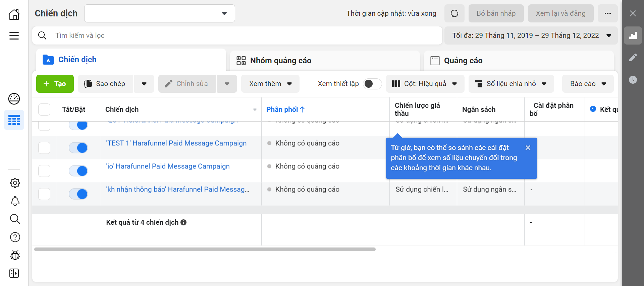
Task: Open the settings gear in sidebar
Action: pyautogui.click(x=15, y=183)
